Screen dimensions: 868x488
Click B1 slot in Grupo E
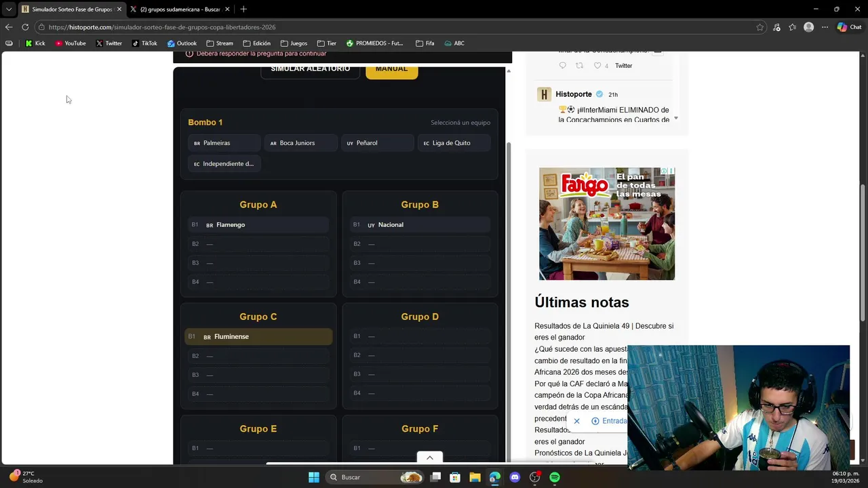click(258, 448)
